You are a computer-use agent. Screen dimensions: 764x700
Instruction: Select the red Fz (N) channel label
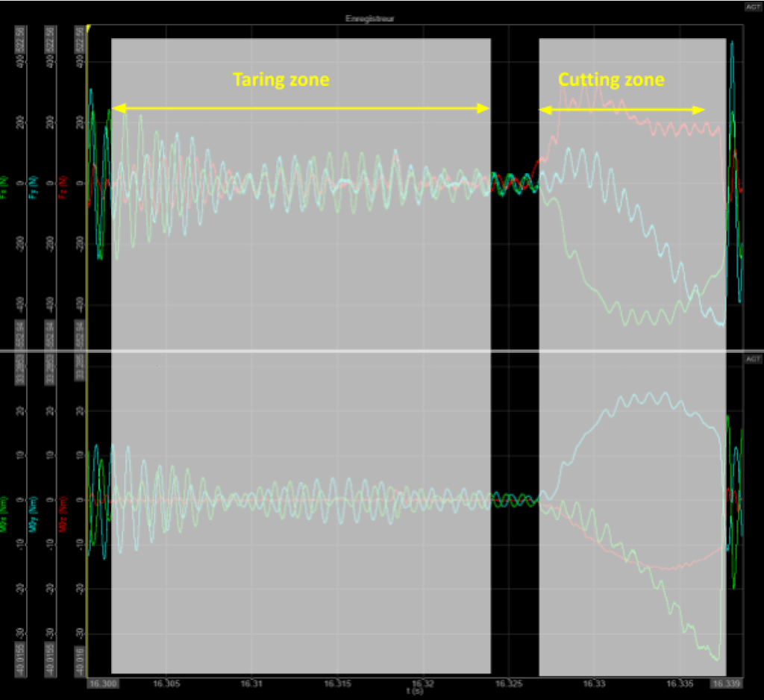coord(63,187)
